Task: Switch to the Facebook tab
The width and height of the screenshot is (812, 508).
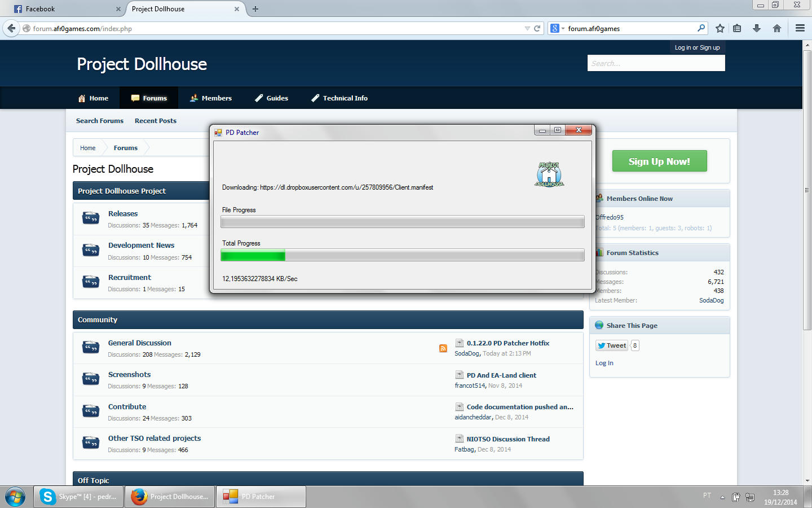Action: click(x=67, y=9)
